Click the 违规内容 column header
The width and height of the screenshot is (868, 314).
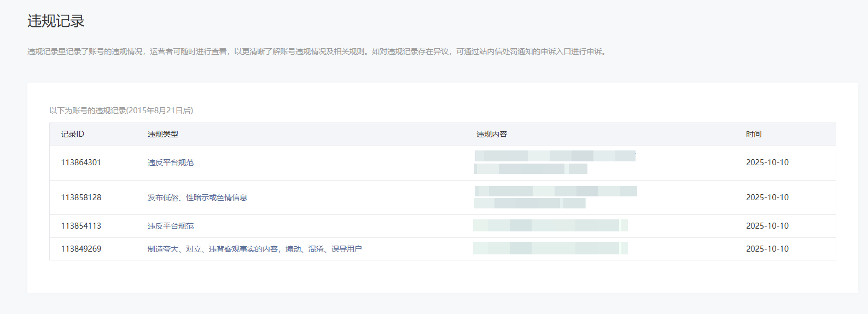(492, 134)
